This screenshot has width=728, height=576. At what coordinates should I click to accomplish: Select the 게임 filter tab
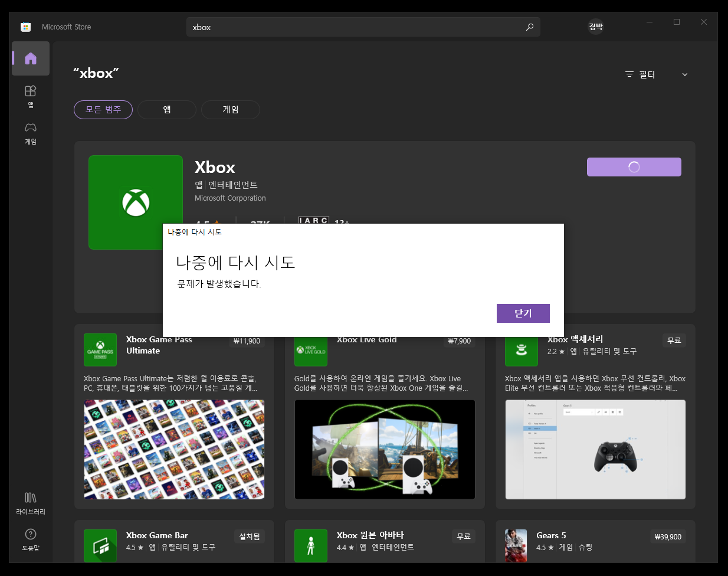(x=231, y=110)
